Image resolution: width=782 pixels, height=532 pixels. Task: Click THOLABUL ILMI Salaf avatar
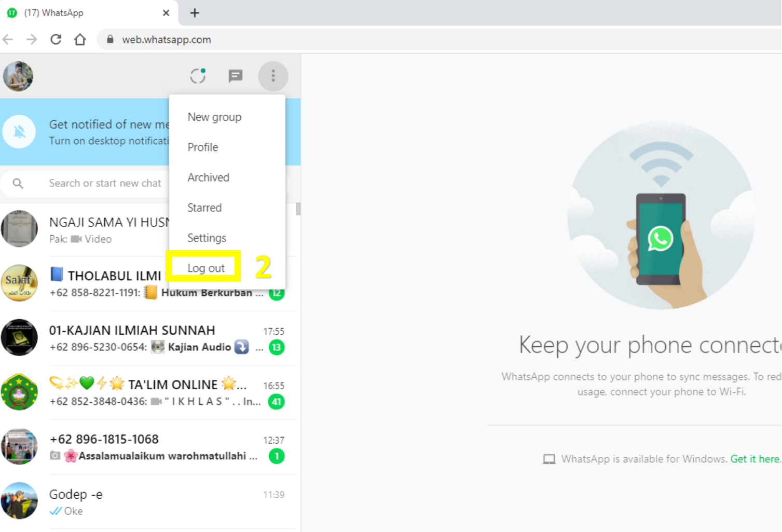coord(19,283)
